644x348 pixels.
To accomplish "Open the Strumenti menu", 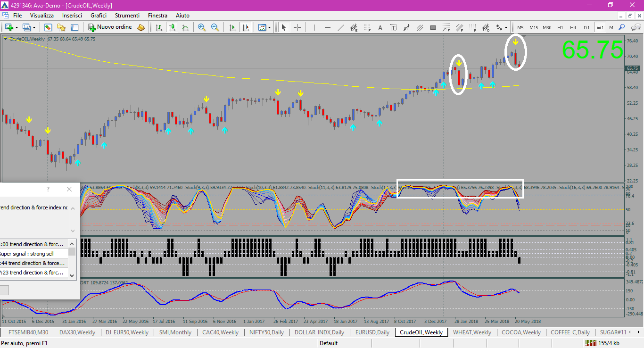I will (x=127, y=16).
